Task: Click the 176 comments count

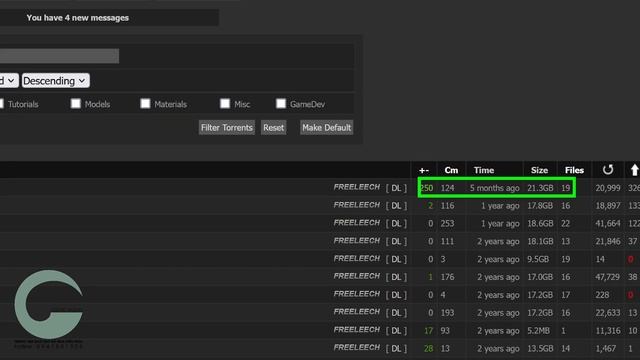Action: [447, 277]
